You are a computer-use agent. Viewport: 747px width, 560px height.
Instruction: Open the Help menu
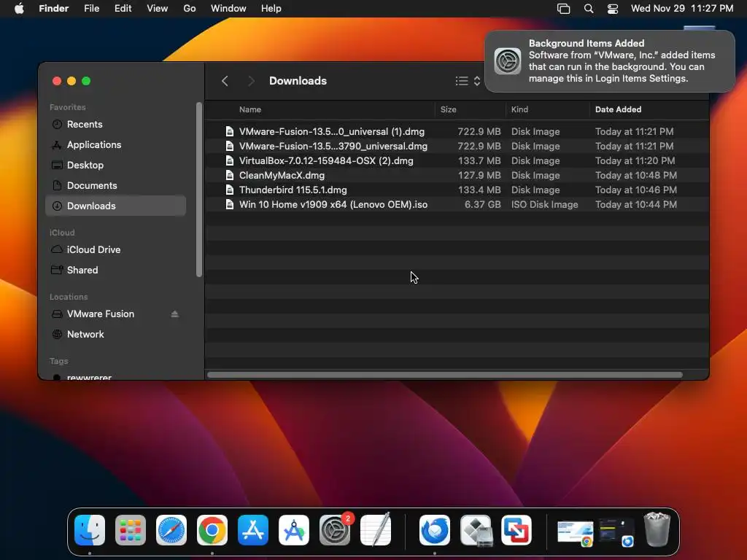[x=271, y=9]
